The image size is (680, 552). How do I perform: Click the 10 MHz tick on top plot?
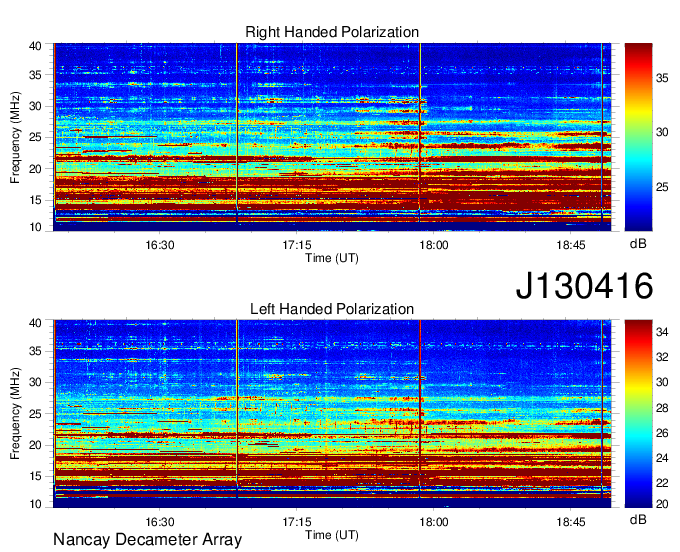coord(36,227)
